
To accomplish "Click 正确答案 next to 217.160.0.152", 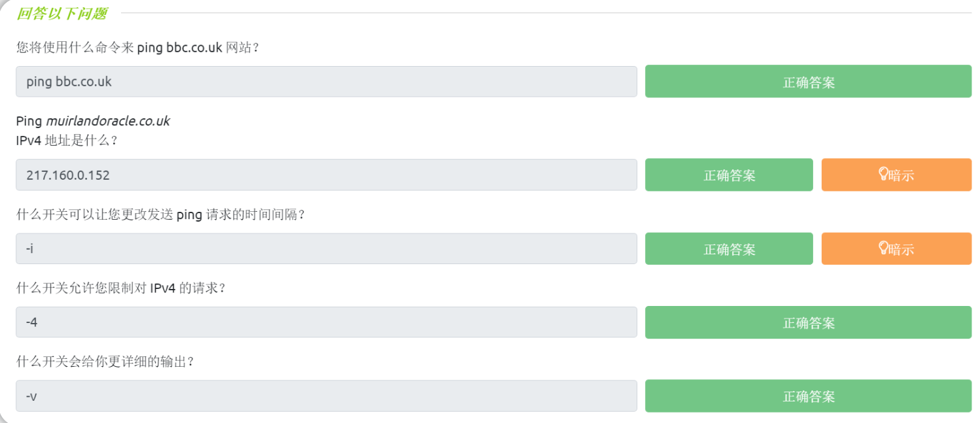I will pos(729,175).
